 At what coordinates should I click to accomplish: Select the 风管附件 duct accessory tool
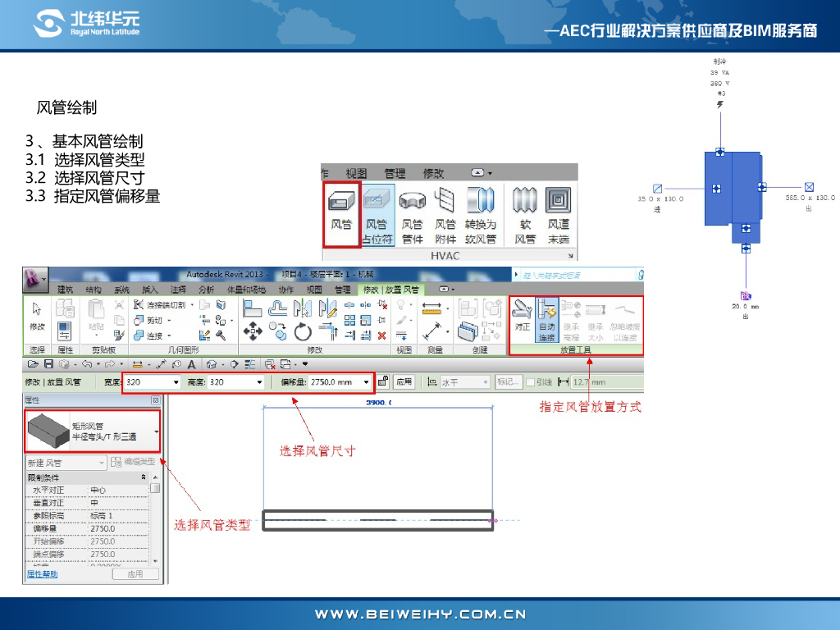point(445,215)
